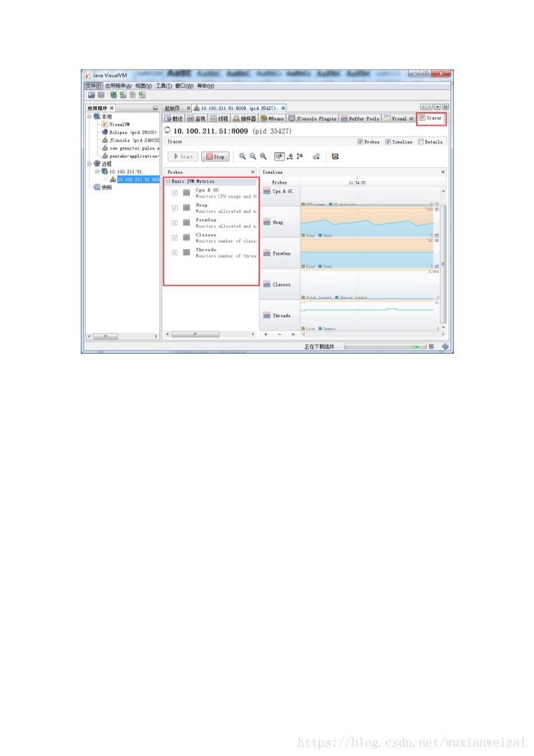Open the 窗口(W) menu
The image size is (534, 756).
(x=184, y=86)
